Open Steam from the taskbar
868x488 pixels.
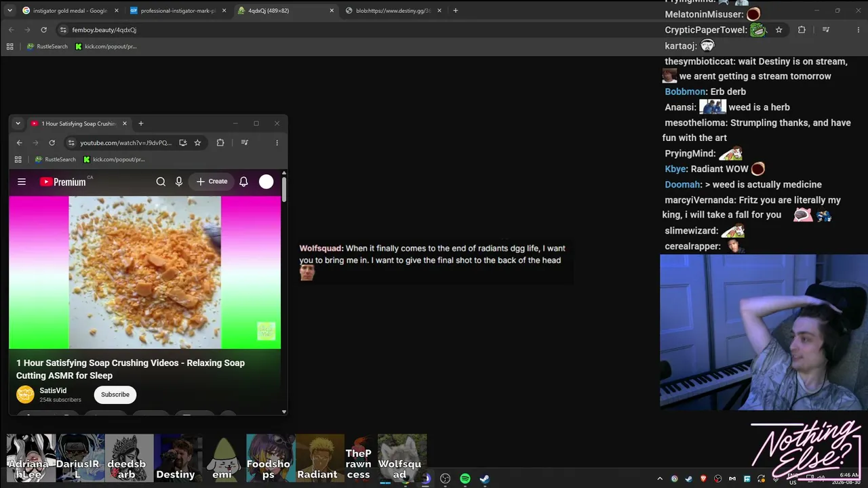pos(485,479)
